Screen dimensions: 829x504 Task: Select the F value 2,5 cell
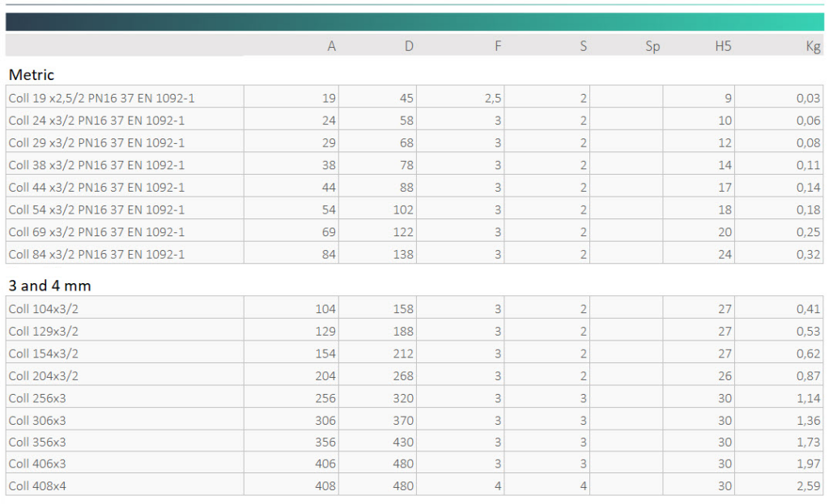[x=492, y=98]
